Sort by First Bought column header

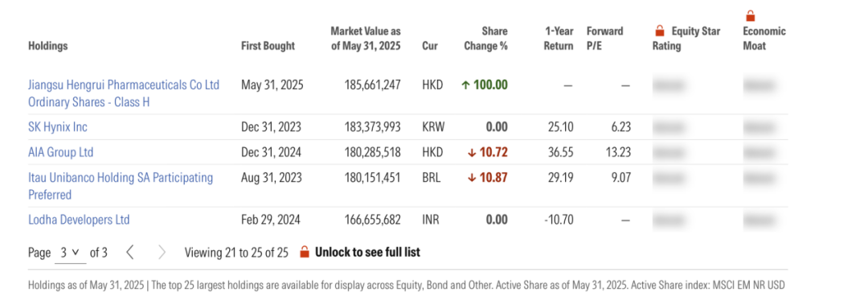pyautogui.click(x=268, y=46)
